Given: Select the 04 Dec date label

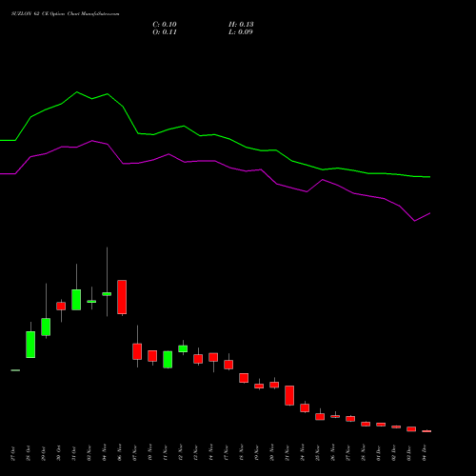Looking at the screenshot, I should pyautogui.click(x=425, y=453).
